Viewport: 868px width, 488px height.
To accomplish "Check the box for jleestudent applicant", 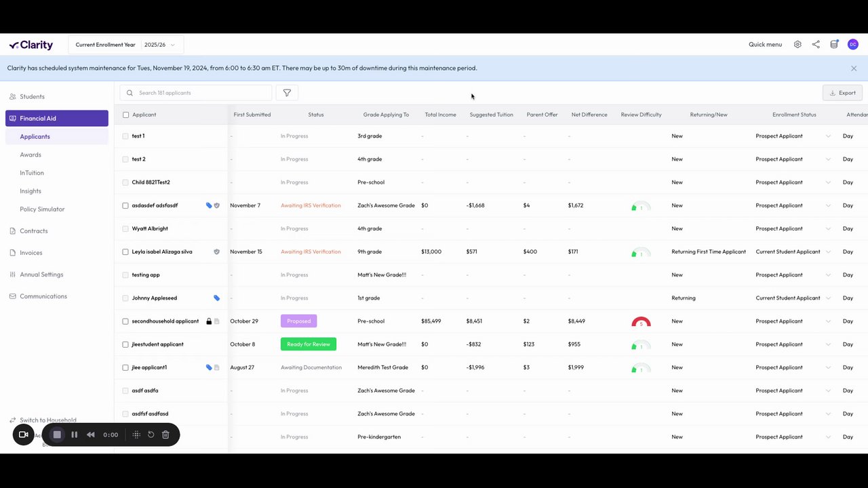I will tap(125, 344).
